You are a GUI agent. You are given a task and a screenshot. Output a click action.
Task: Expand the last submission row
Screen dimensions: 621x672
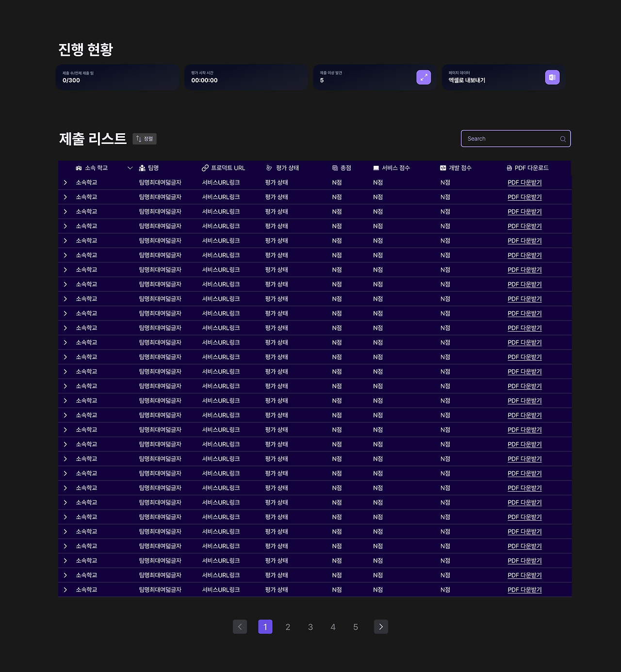(x=65, y=590)
